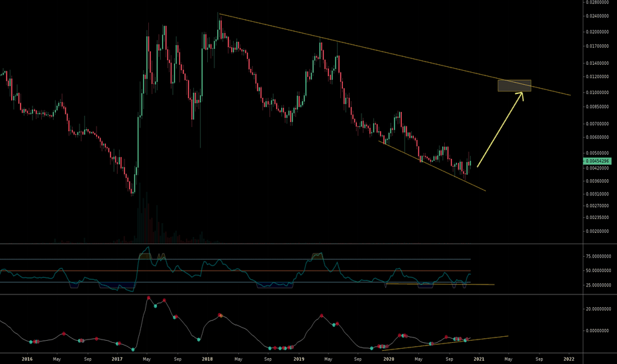Click the 0.00310000 price axis label
The height and width of the screenshot is (364, 617).
[x=597, y=194]
